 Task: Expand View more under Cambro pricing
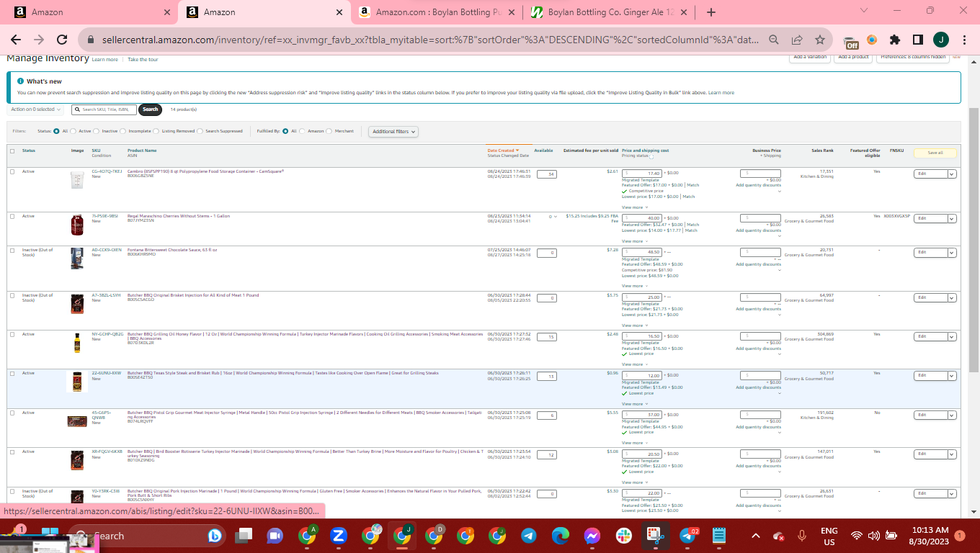[635, 207]
